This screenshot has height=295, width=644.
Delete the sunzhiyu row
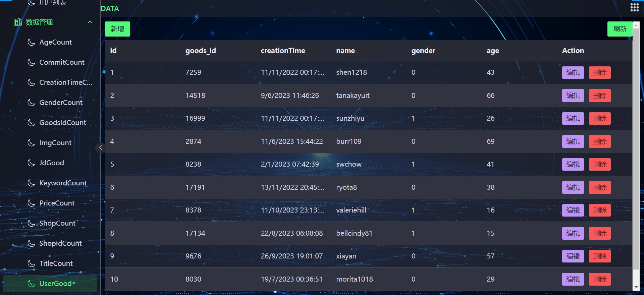[x=600, y=118]
